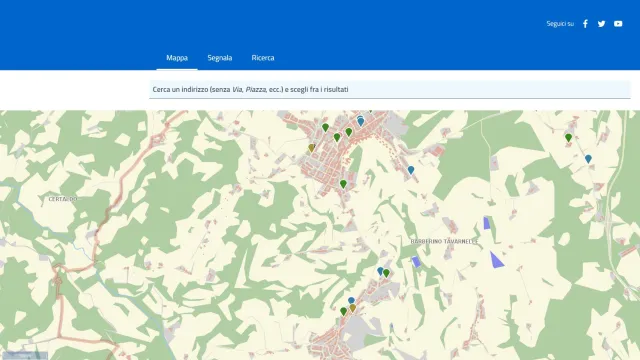Click the CERTALDO map label
Image resolution: width=640 pixels, height=360 pixels.
(x=63, y=199)
